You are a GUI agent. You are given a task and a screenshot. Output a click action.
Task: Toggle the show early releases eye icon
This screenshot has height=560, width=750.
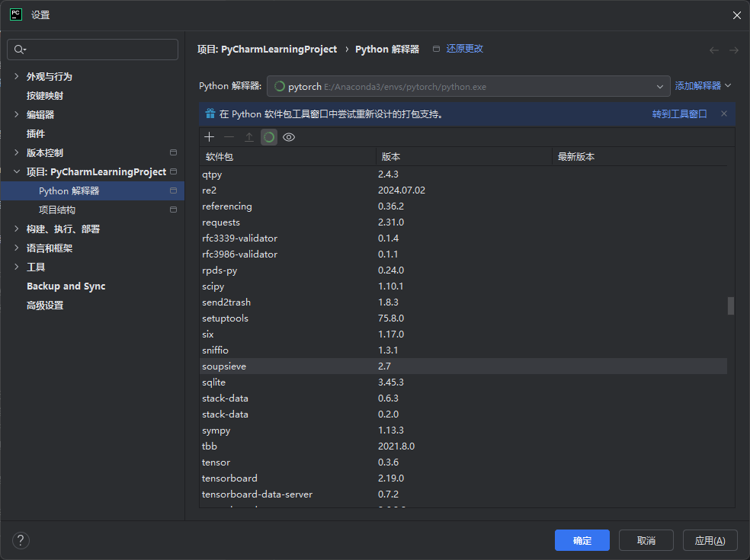click(x=289, y=137)
